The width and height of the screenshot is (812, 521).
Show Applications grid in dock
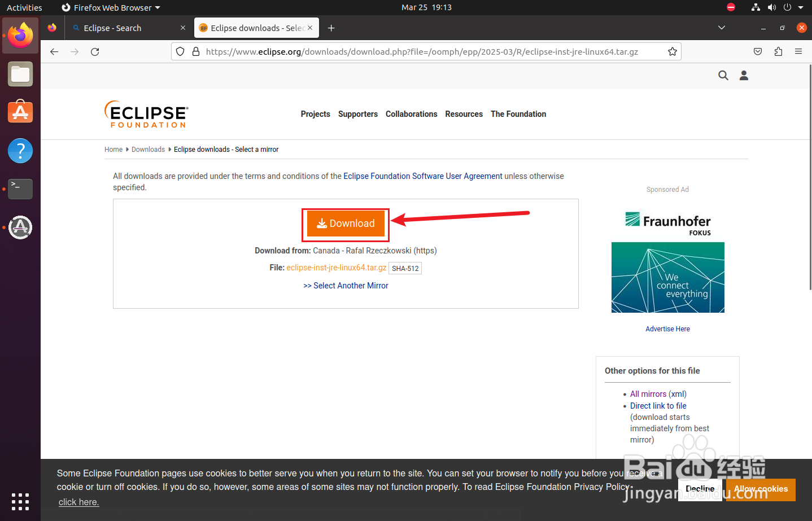click(20, 501)
